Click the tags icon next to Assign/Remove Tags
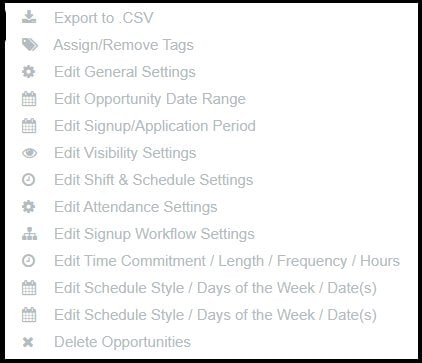The width and height of the screenshot is (422, 363). (x=30, y=44)
